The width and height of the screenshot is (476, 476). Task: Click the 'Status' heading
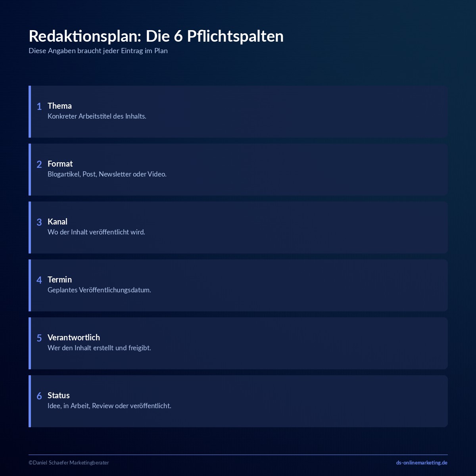coord(59,395)
